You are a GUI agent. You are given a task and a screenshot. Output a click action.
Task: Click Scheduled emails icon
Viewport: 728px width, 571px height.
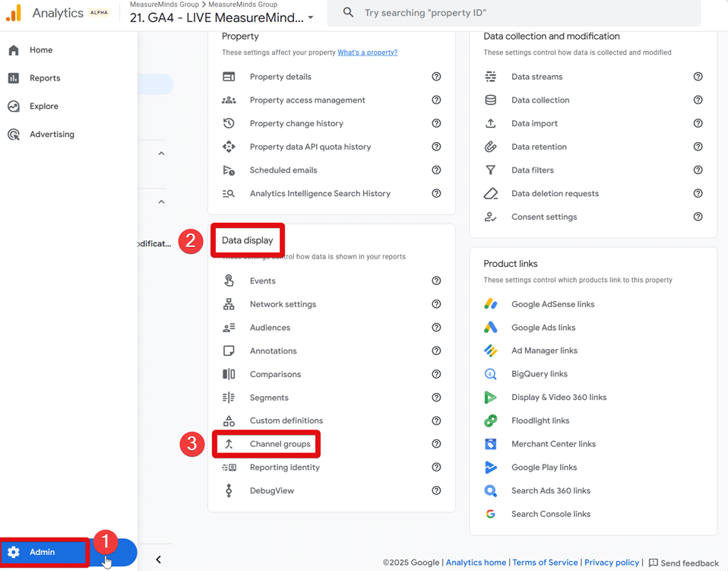point(229,170)
